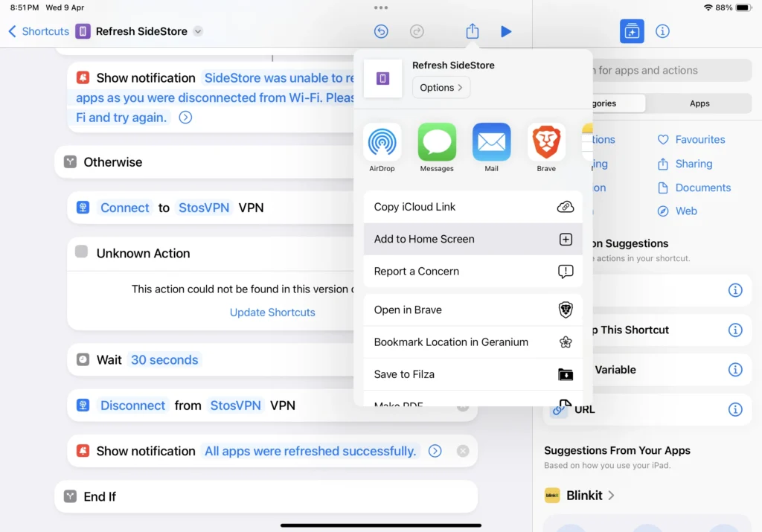
Task: Tap the Update Shortcuts link
Action: coord(272,313)
